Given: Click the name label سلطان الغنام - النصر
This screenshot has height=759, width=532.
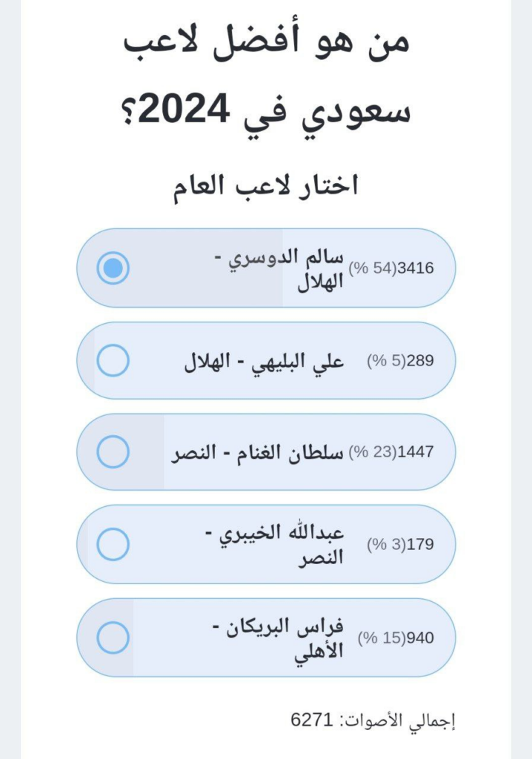Looking at the screenshot, I should point(257,452).
